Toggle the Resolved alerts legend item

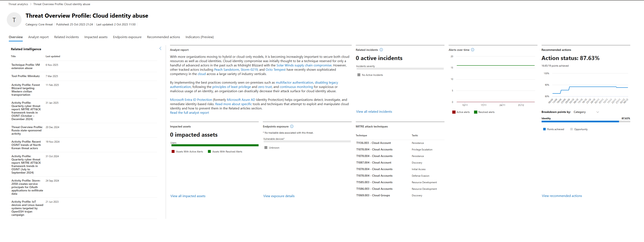click(x=484, y=112)
